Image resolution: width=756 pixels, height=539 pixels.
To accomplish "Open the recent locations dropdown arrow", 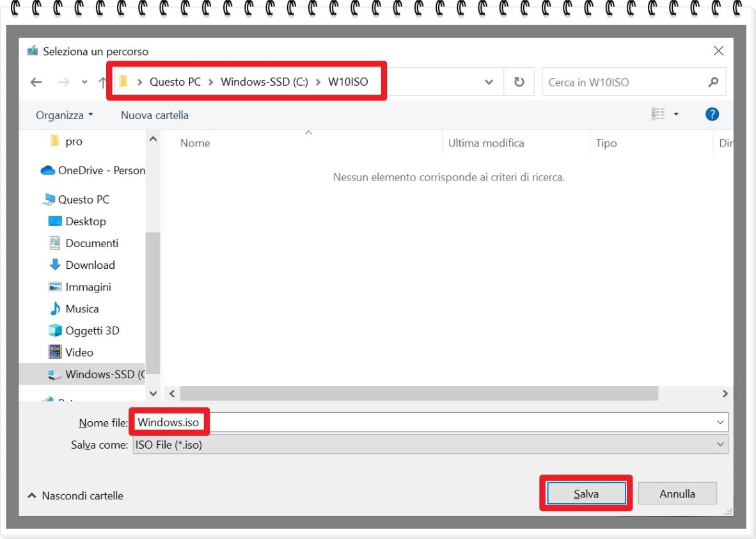I will pos(84,82).
